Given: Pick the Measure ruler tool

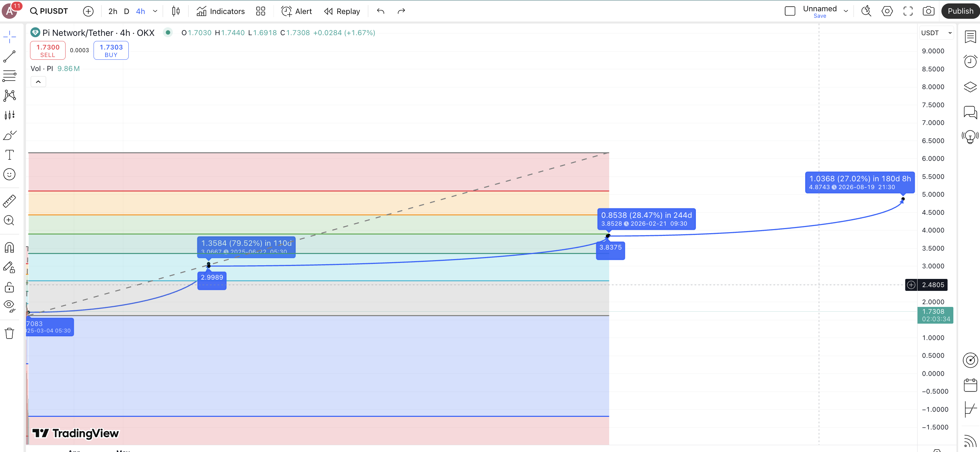Looking at the screenshot, I should click(10, 201).
